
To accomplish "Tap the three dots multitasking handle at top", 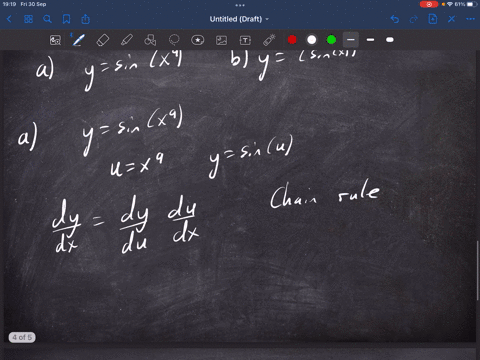I will (x=240, y=5).
